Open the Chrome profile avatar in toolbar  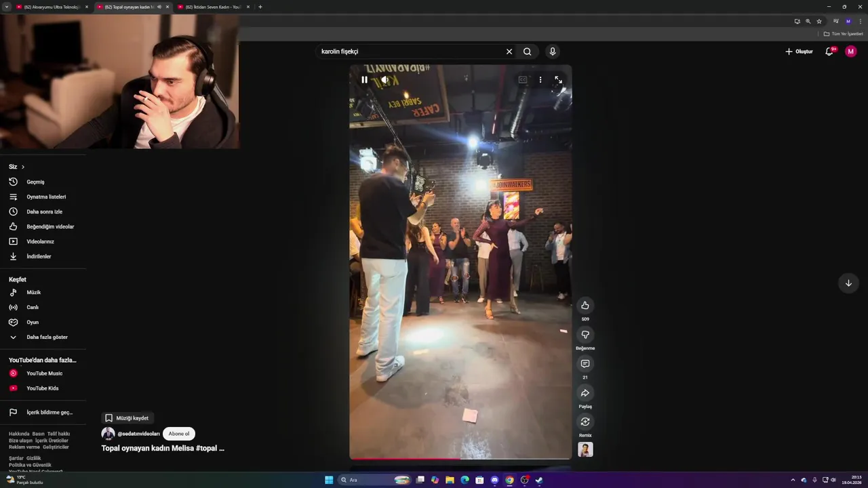tap(848, 21)
